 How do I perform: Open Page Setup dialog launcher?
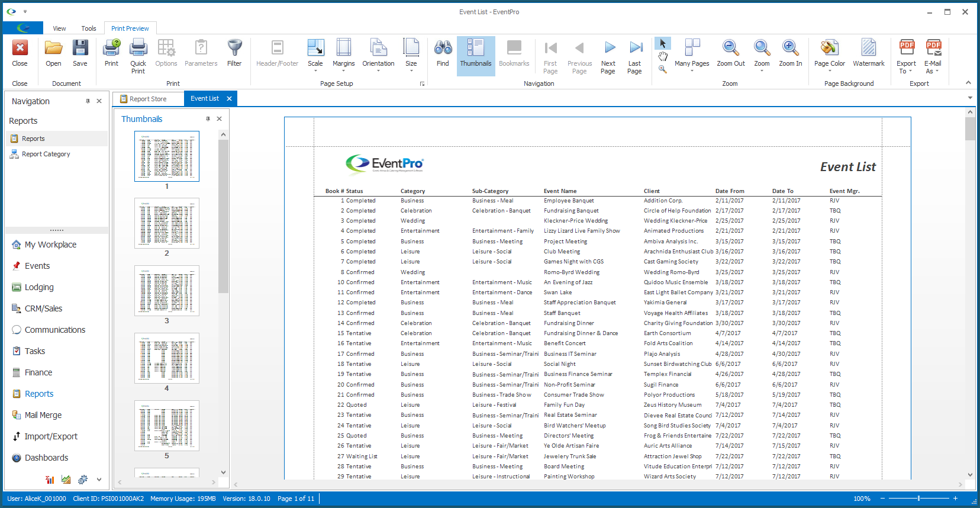point(422,84)
